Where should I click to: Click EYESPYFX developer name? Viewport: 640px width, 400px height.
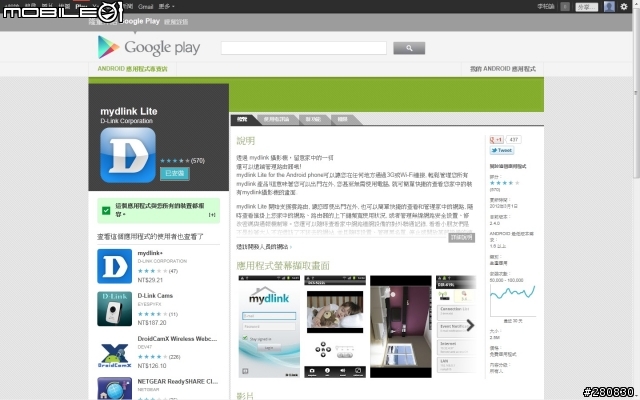click(149, 304)
